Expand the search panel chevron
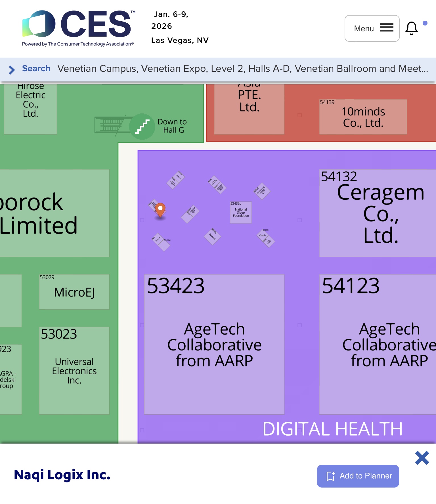 pyautogui.click(x=12, y=70)
